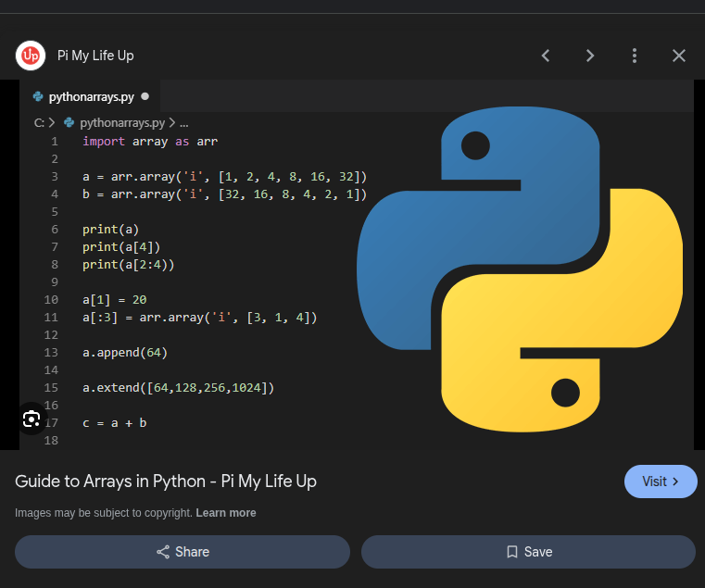The height and width of the screenshot is (588, 705).
Task: Click the Pi My Life Up logo icon
Action: [31, 56]
